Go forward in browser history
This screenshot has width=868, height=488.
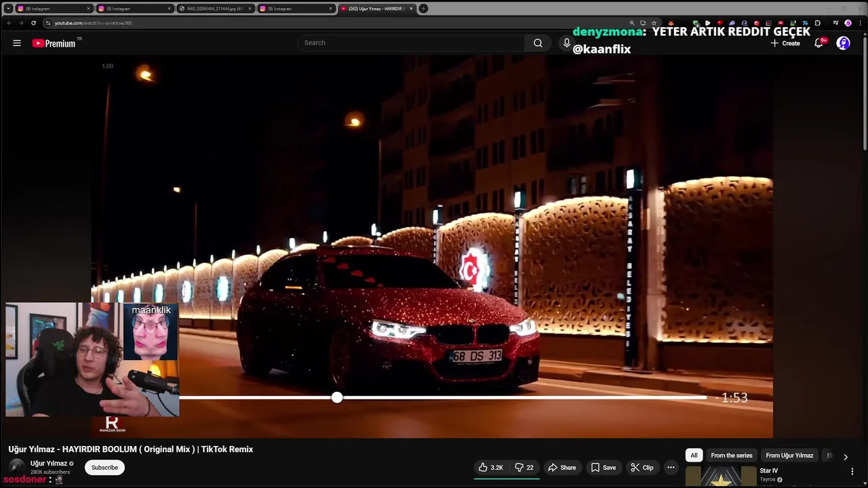(21, 23)
